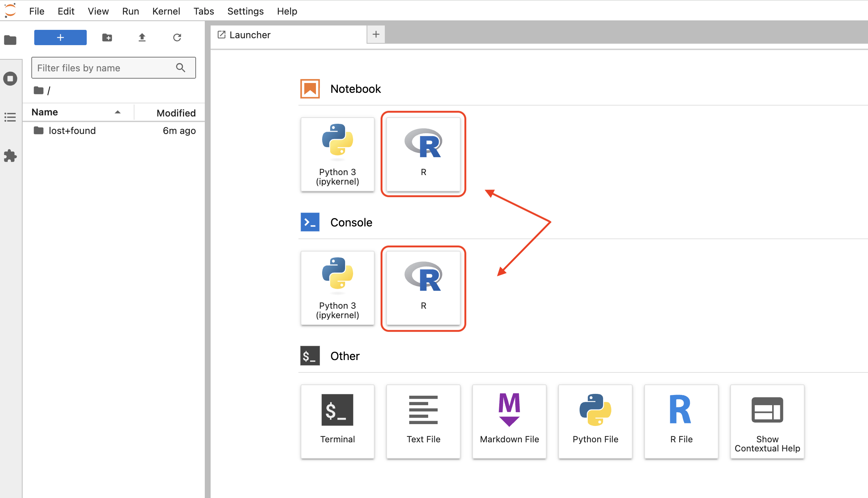Open the Extension Manager puzzle icon

10,156
